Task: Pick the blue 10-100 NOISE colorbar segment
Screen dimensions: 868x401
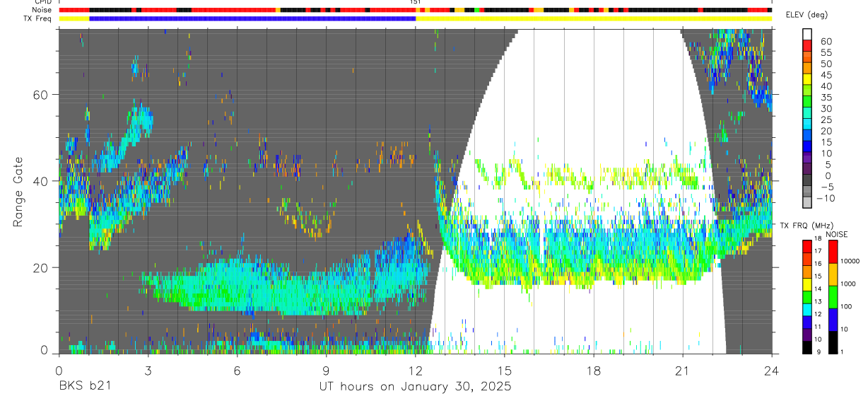Action: coord(833,320)
